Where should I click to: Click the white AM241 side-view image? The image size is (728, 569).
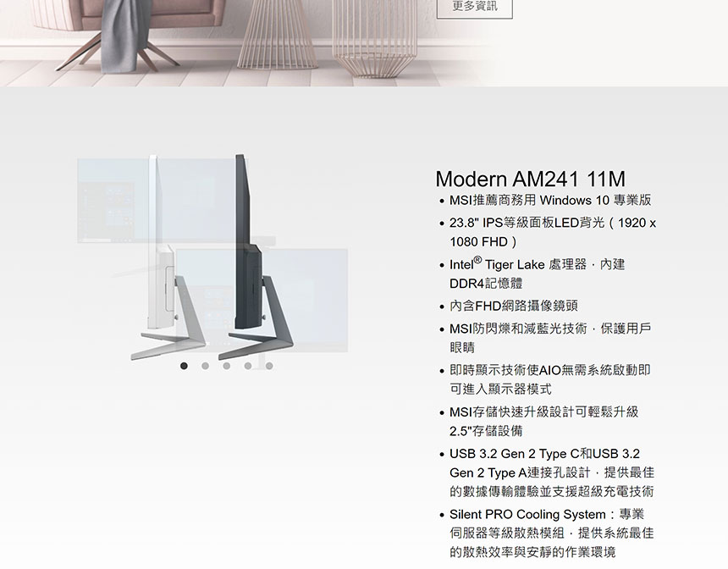click(167, 257)
